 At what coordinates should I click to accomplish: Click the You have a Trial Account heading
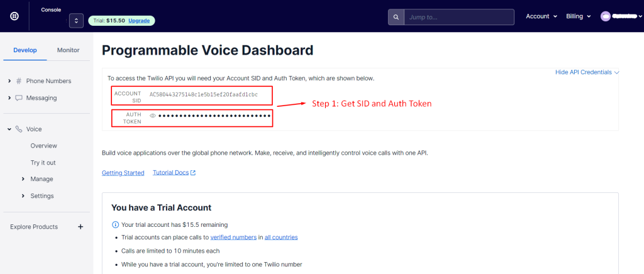(162, 207)
